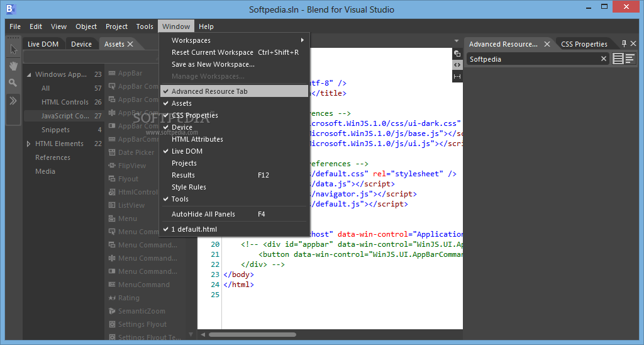644x345 pixels.
Task: Open Workspaces submenu
Action: [234, 40]
